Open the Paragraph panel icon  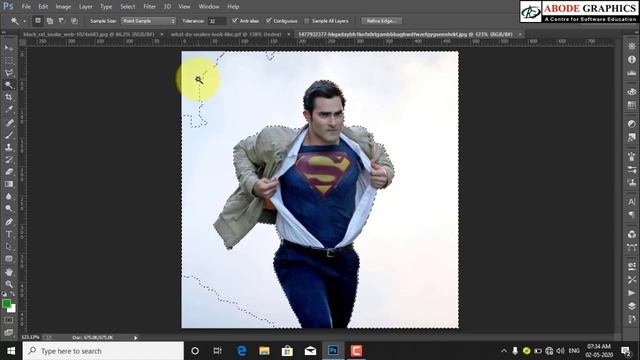pos(631,215)
